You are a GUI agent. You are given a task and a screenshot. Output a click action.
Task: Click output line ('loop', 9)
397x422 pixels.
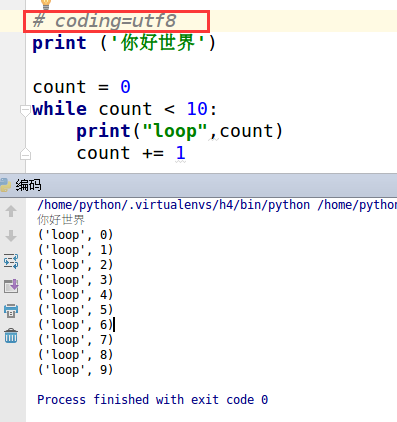pos(76,370)
